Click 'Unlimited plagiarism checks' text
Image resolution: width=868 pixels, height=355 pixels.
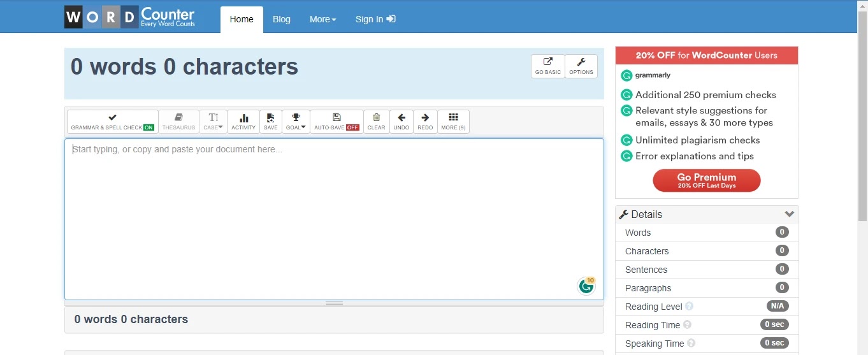coord(698,140)
